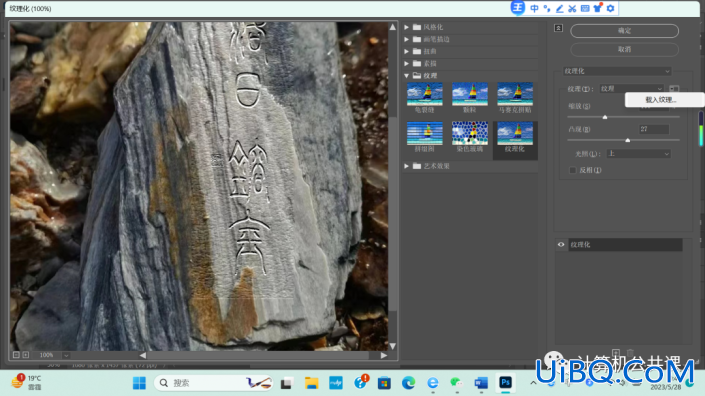Open Task View on taskbar
Image resolution: width=705 pixels, height=396 pixels.
click(x=286, y=383)
